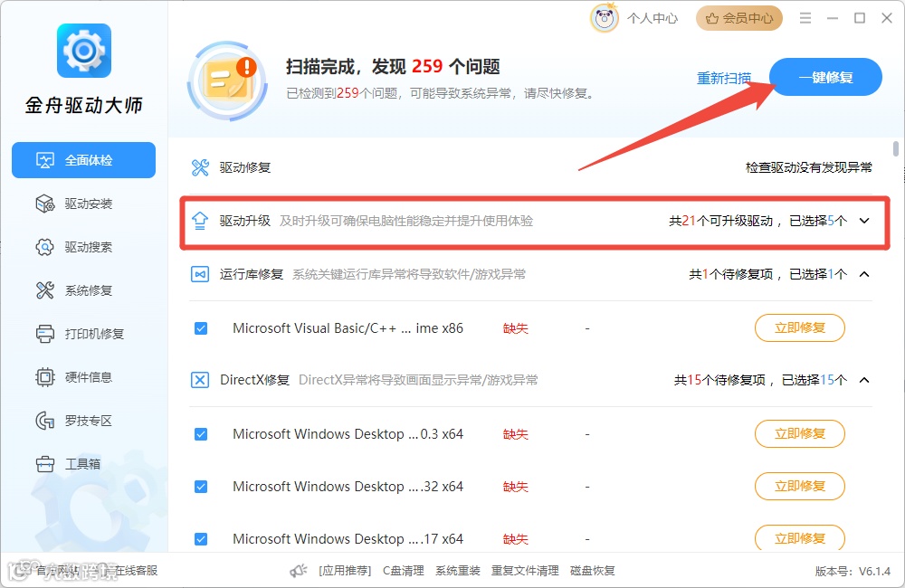Click the vertical scrollbar thumb
This screenshot has width=905, height=588.
tap(895, 148)
